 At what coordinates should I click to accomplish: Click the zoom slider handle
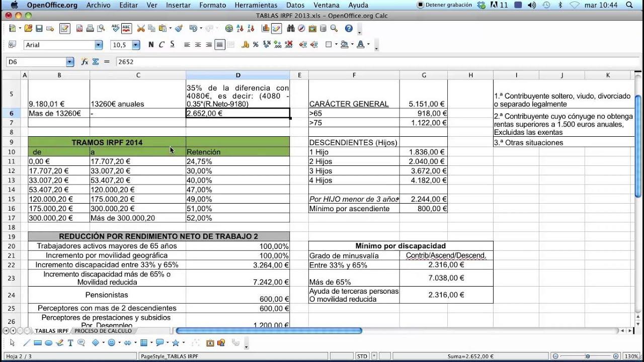[x=587, y=356]
